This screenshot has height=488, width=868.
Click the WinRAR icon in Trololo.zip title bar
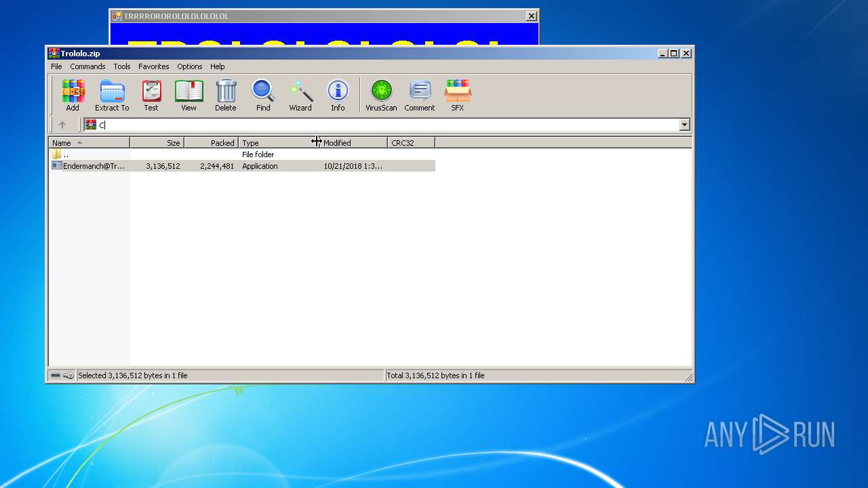coord(54,54)
